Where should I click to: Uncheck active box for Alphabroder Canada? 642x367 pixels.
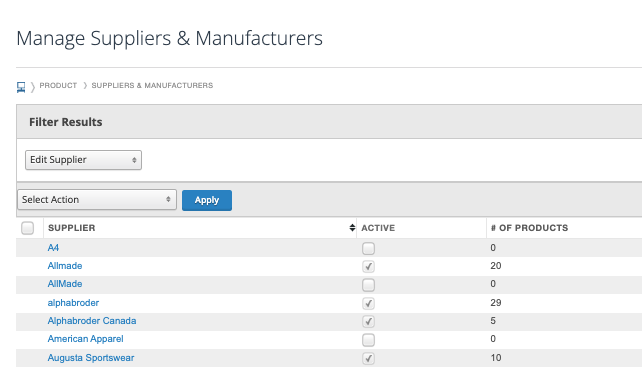coord(368,322)
